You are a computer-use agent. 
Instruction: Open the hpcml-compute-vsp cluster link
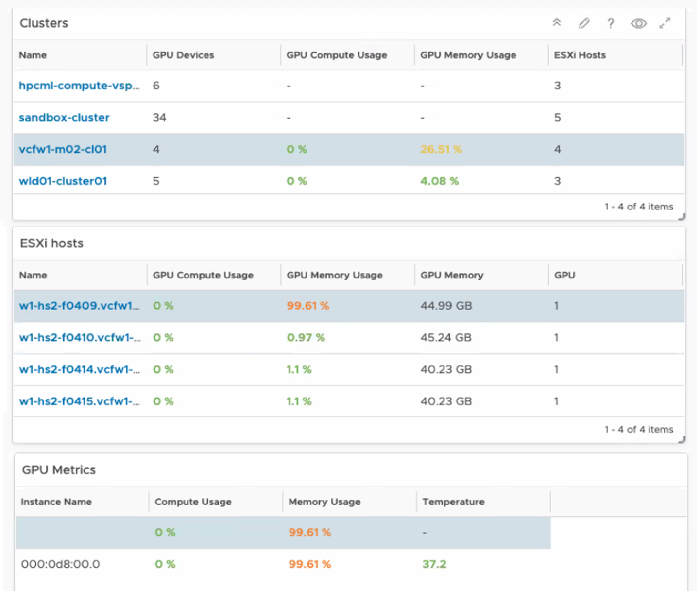point(79,86)
